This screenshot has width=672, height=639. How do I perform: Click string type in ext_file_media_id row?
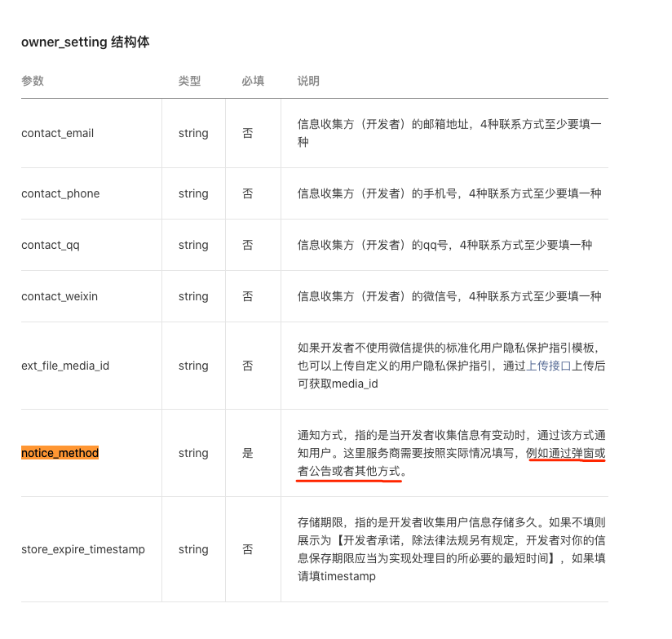193,366
